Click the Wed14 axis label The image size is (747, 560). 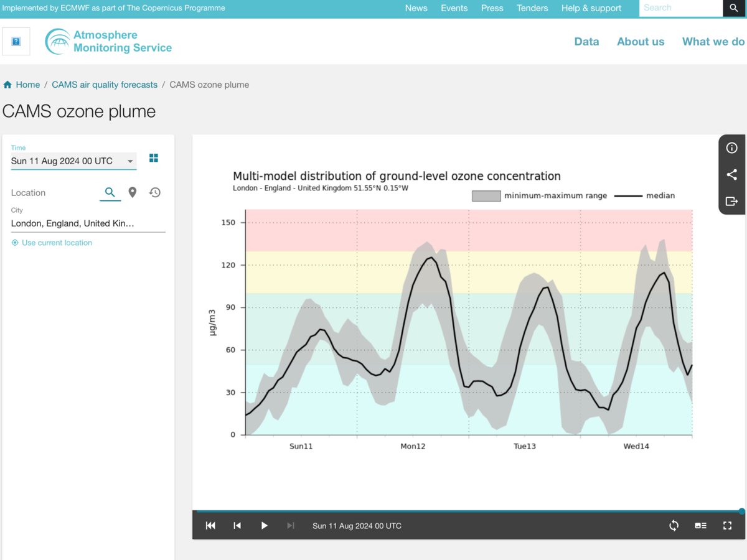coord(636,447)
